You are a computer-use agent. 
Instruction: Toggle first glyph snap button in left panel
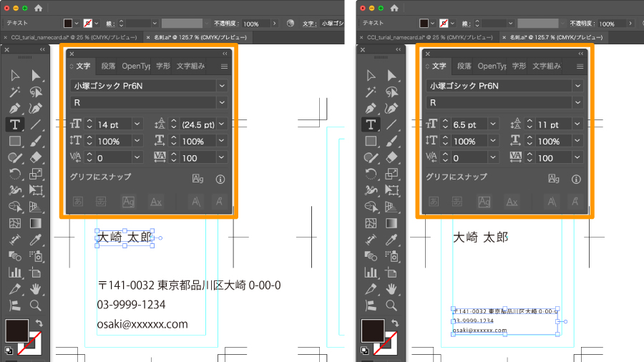point(78,202)
